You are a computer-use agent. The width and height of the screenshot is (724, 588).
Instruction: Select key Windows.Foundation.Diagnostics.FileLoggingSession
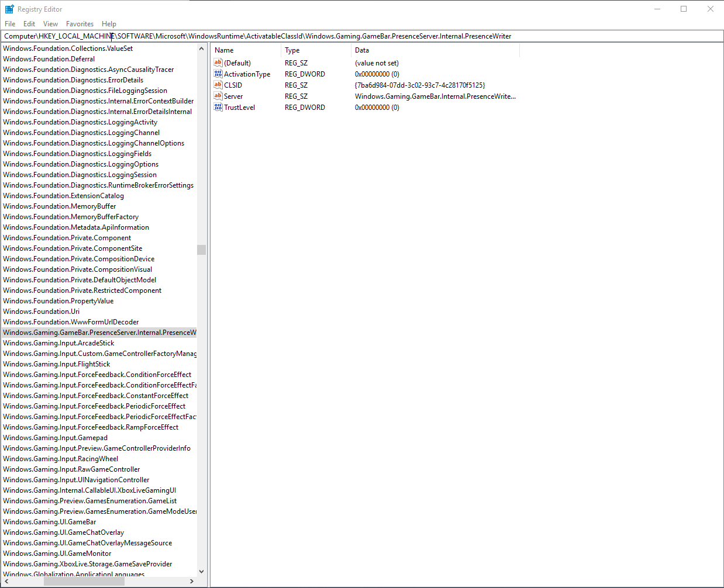tap(85, 91)
